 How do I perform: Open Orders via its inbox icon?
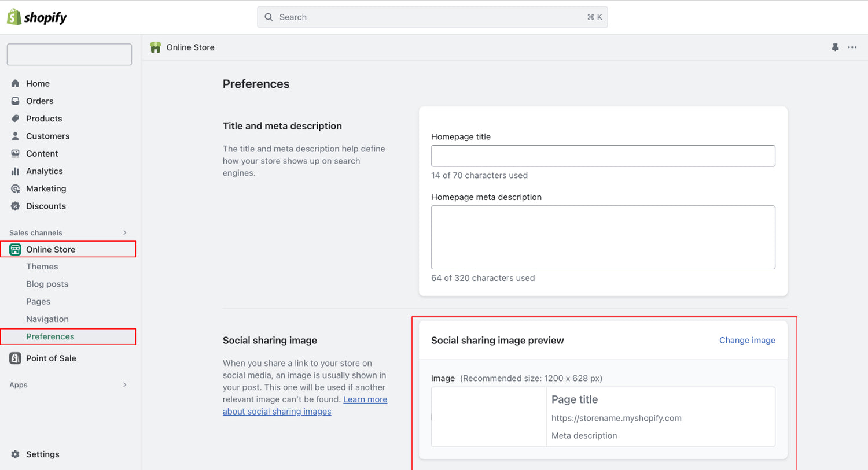pyautogui.click(x=16, y=101)
